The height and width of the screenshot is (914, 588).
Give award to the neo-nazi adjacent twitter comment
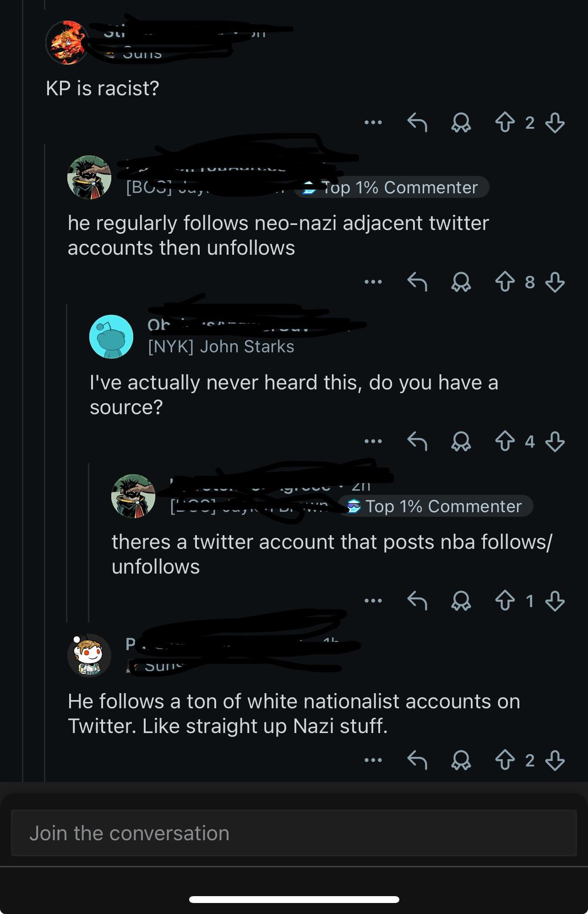[x=461, y=282]
